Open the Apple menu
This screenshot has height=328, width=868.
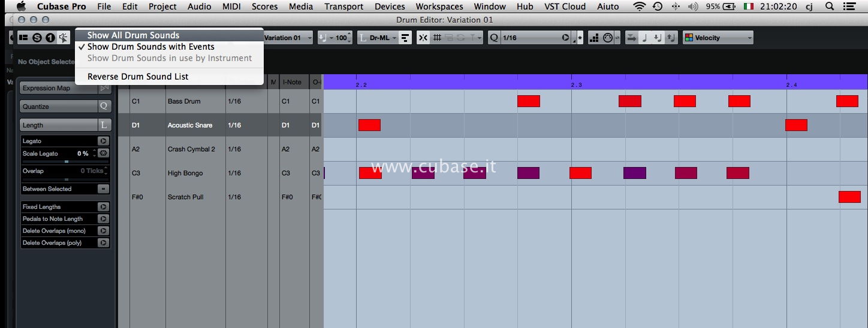tap(22, 7)
